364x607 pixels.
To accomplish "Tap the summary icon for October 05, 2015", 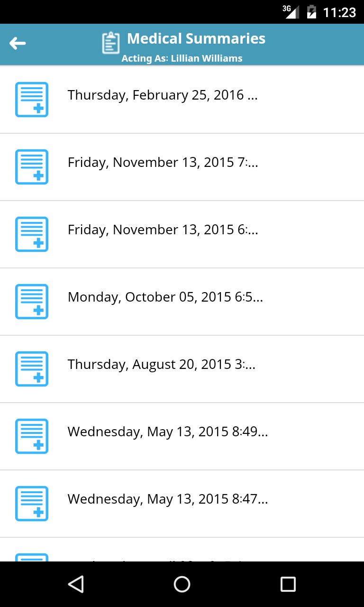I will pyautogui.click(x=32, y=302).
